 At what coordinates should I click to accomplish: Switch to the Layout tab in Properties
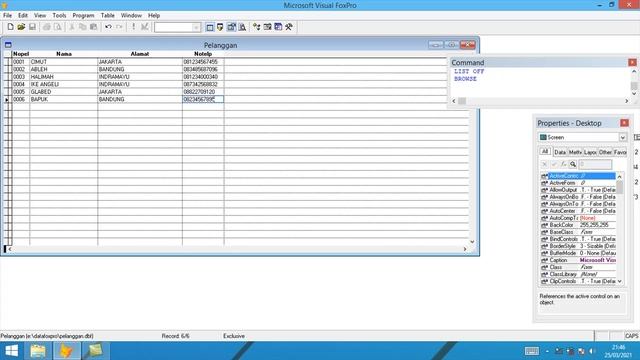(590, 152)
